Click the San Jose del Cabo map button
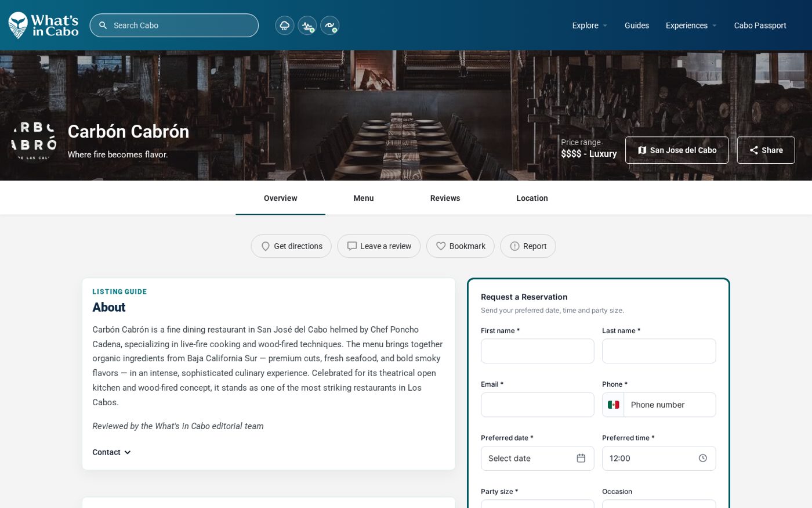Screen dimensions: 812x508 [x=676, y=150]
